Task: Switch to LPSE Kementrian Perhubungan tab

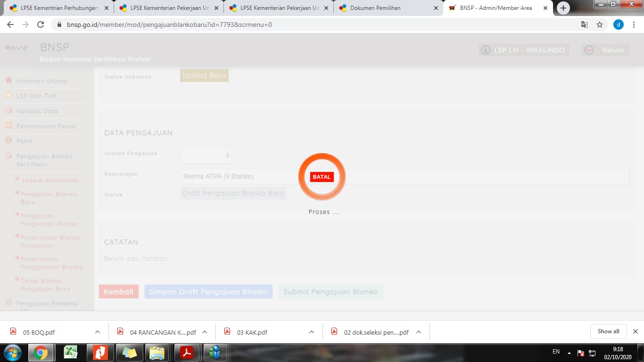Action: [59, 8]
